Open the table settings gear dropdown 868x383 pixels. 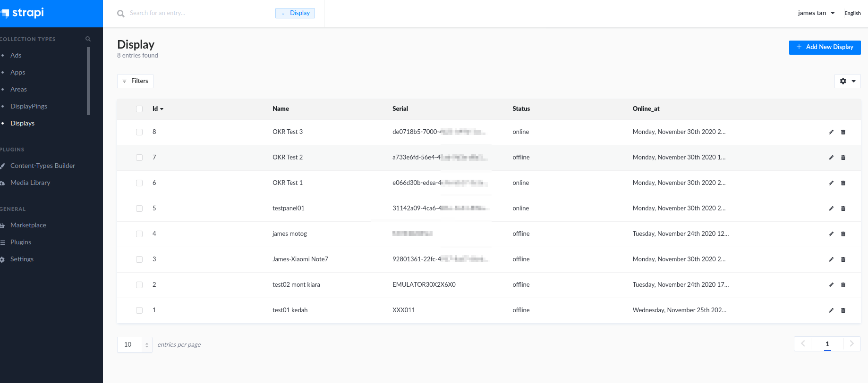[847, 81]
